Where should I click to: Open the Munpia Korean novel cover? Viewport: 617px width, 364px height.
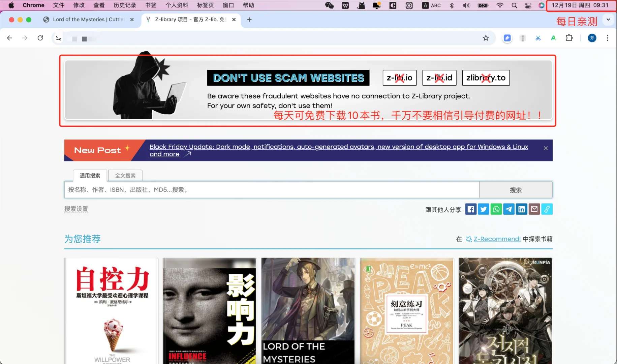click(505, 311)
